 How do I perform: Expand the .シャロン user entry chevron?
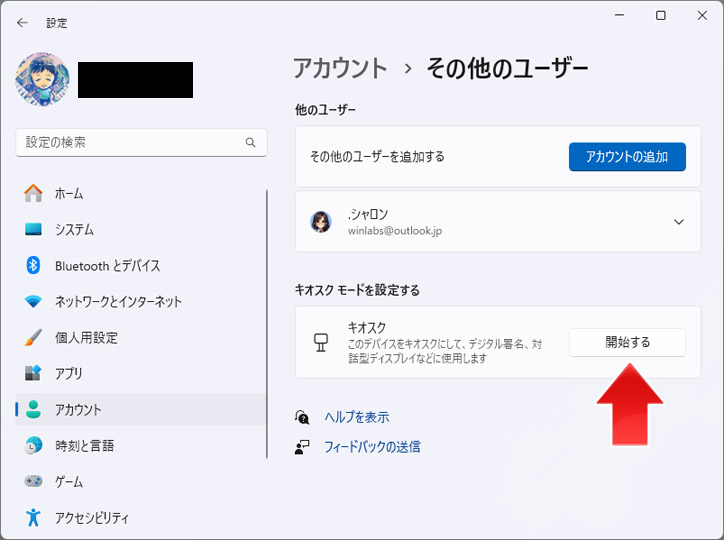click(678, 222)
